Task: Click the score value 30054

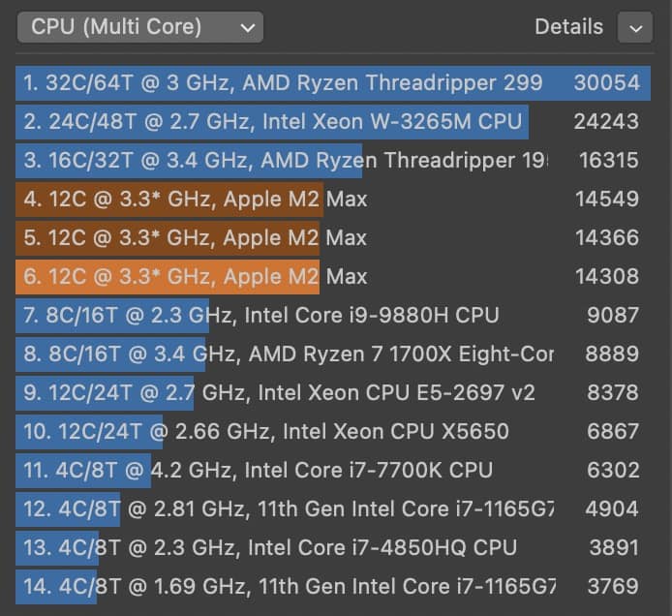Action: click(606, 83)
